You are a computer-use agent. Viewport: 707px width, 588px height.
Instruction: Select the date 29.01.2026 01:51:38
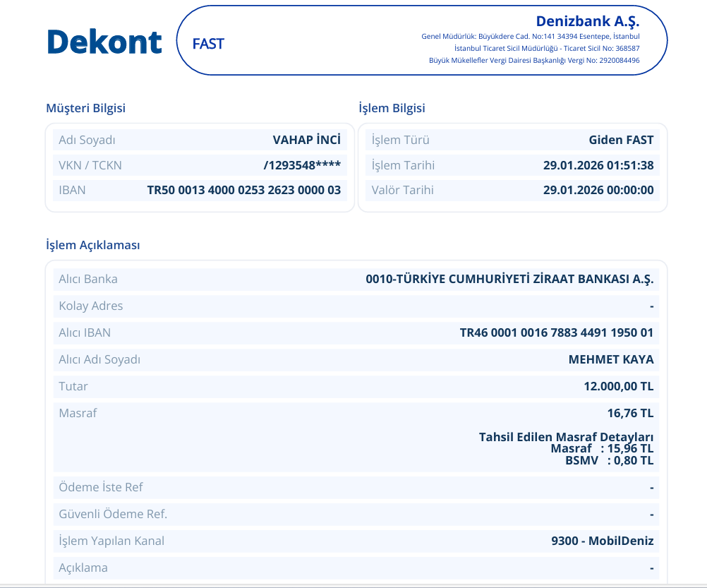point(598,165)
